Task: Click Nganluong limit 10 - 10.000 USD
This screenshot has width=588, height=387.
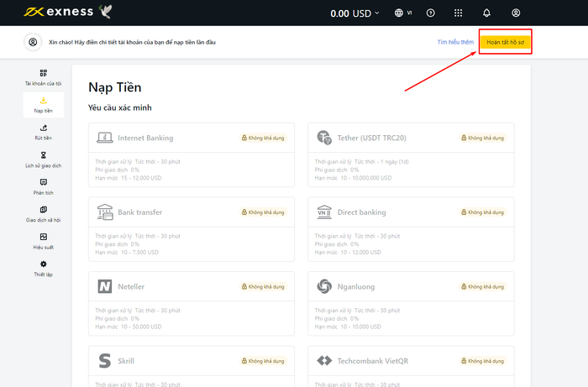Action: pos(360,327)
